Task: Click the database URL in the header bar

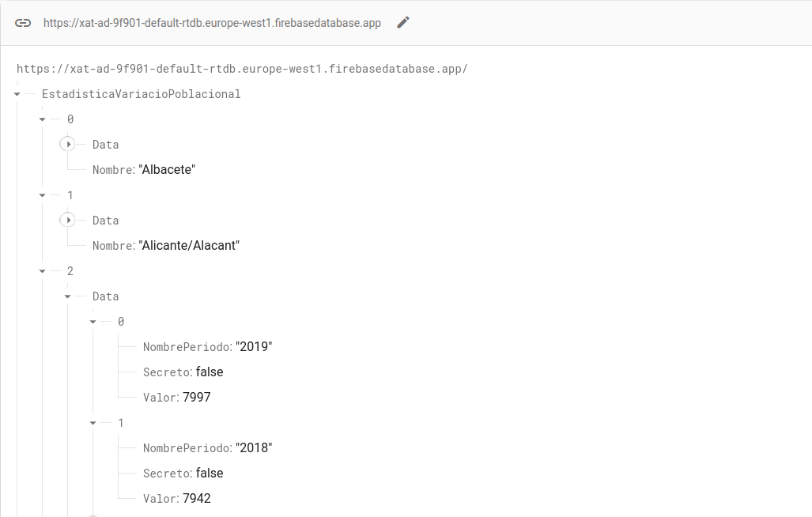Action: click(212, 23)
